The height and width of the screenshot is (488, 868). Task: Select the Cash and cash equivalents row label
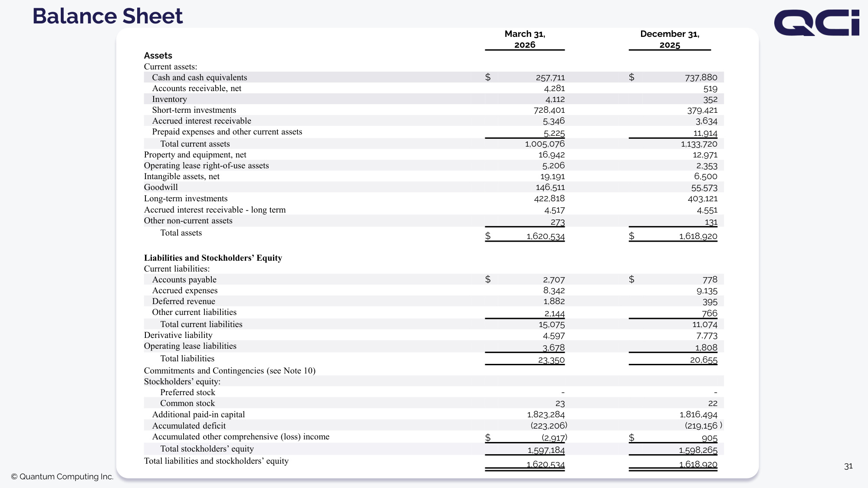coord(199,77)
